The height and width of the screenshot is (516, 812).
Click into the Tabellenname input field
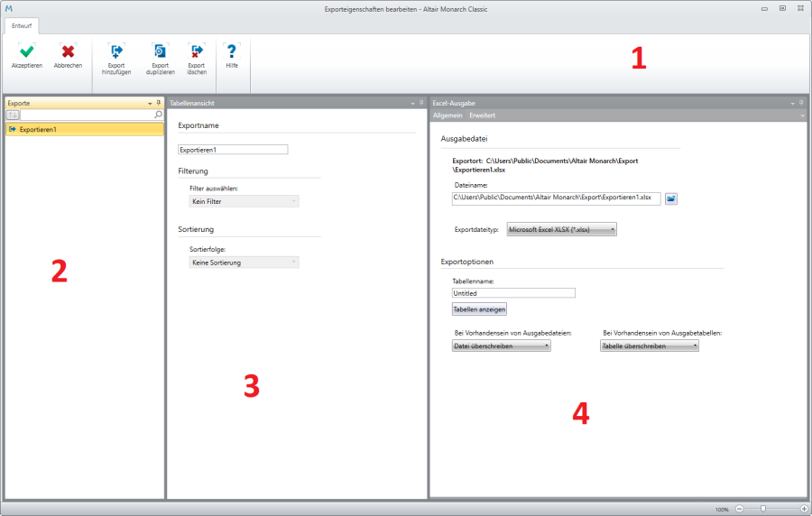513,293
